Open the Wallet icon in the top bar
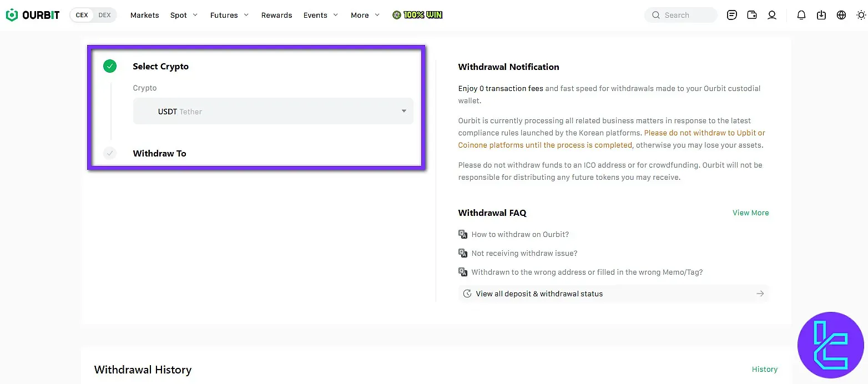 [x=752, y=15]
